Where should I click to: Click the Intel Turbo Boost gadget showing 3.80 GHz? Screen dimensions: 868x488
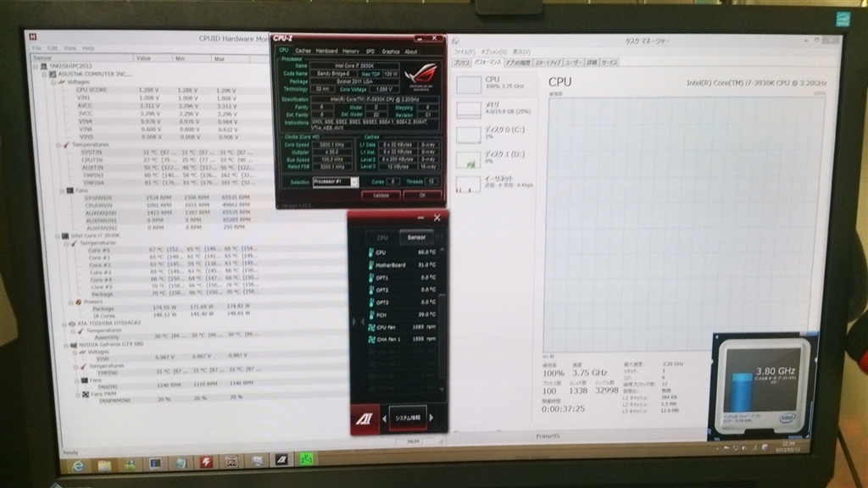point(764,386)
